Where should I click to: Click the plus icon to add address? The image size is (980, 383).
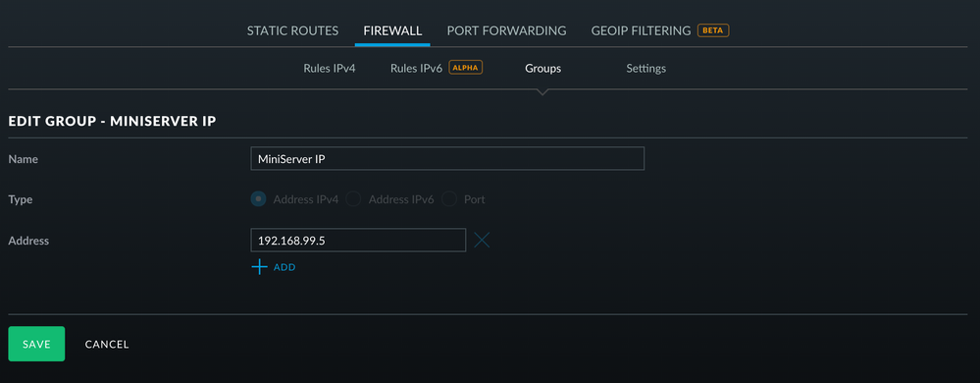259,267
